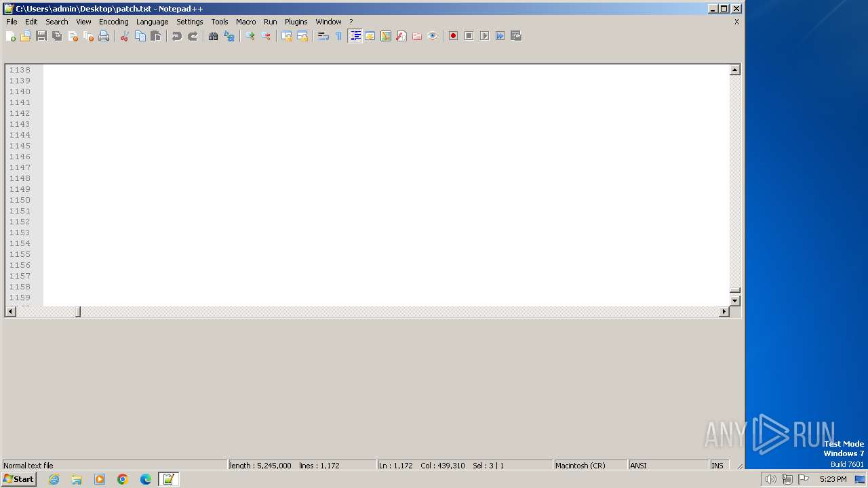Image resolution: width=868 pixels, height=488 pixels.
Task: Open the Function List icon
Action: point(401,36)
